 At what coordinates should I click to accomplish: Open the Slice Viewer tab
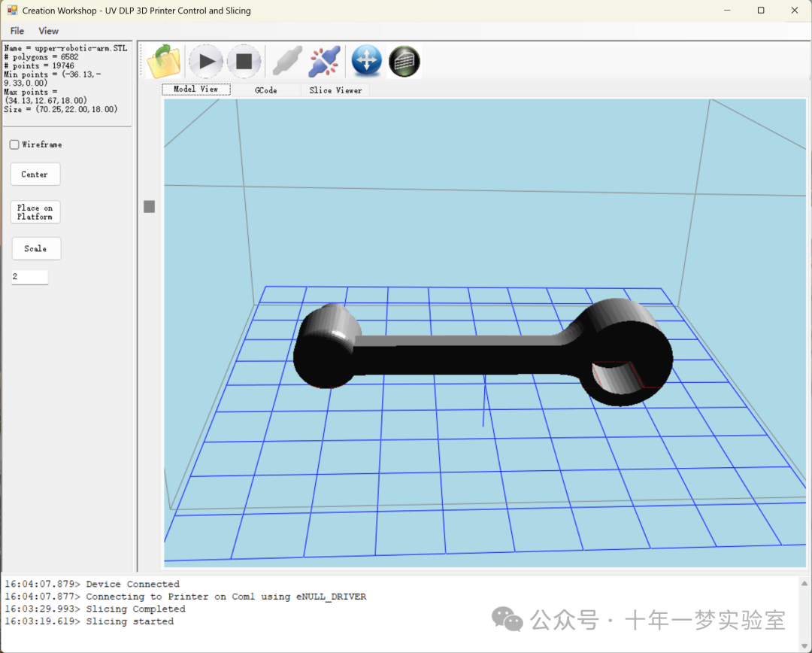click(335, 90)
